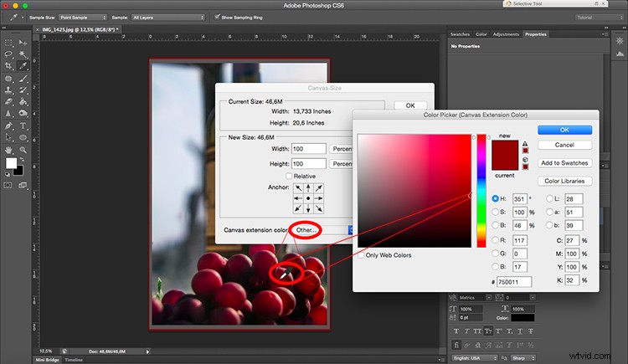This screenshot has height=364, width=628.
Task: Click Add to Swatches button
Action: click(x=564, y=163)
